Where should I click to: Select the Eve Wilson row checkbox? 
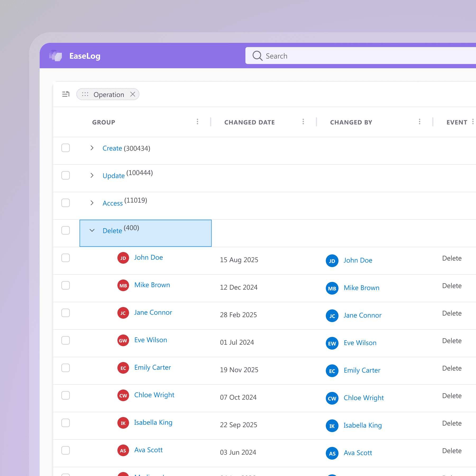(x=66, y=340)
